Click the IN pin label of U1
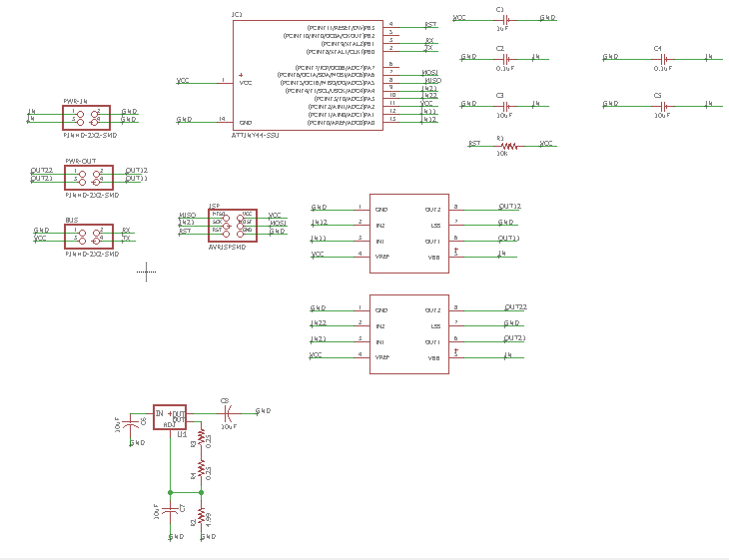The width and height of the screenshot is (729, 560). point(159,413)
